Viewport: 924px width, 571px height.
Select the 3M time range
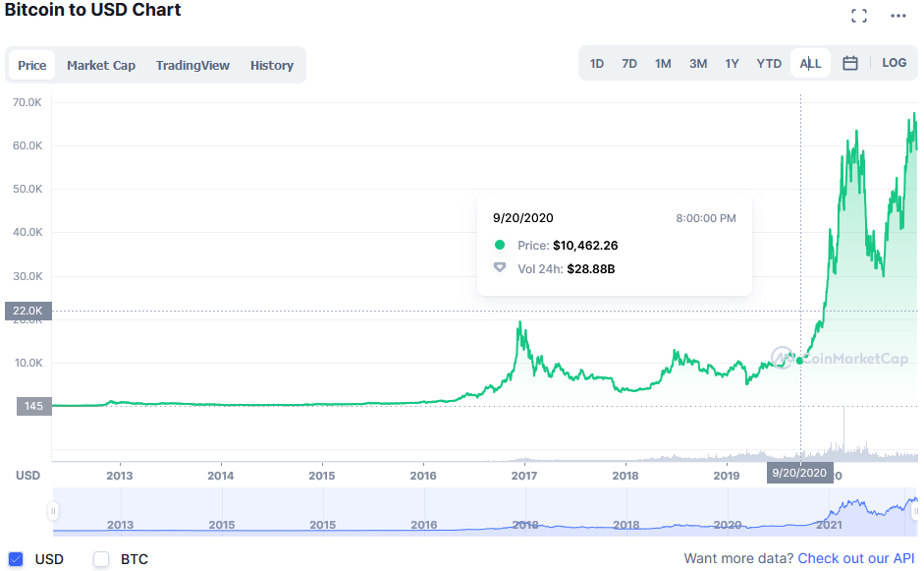pos(698,63)
